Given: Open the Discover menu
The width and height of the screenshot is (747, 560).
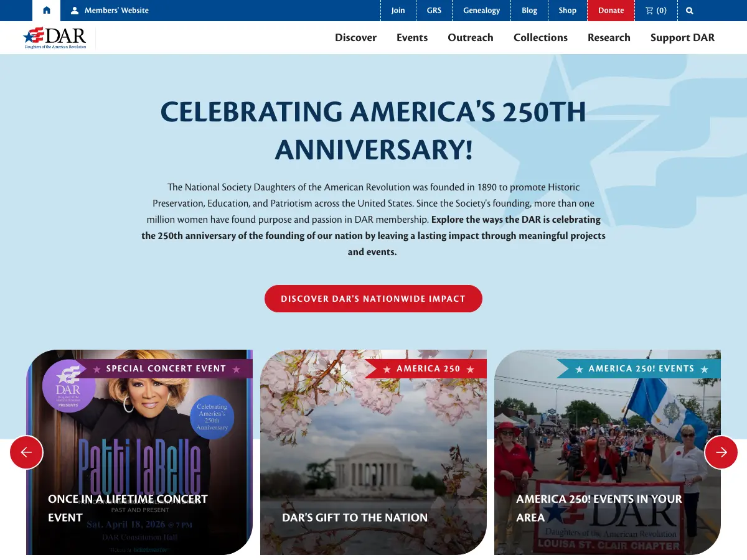Looking at the screenshot, I should tap(355, 37).
